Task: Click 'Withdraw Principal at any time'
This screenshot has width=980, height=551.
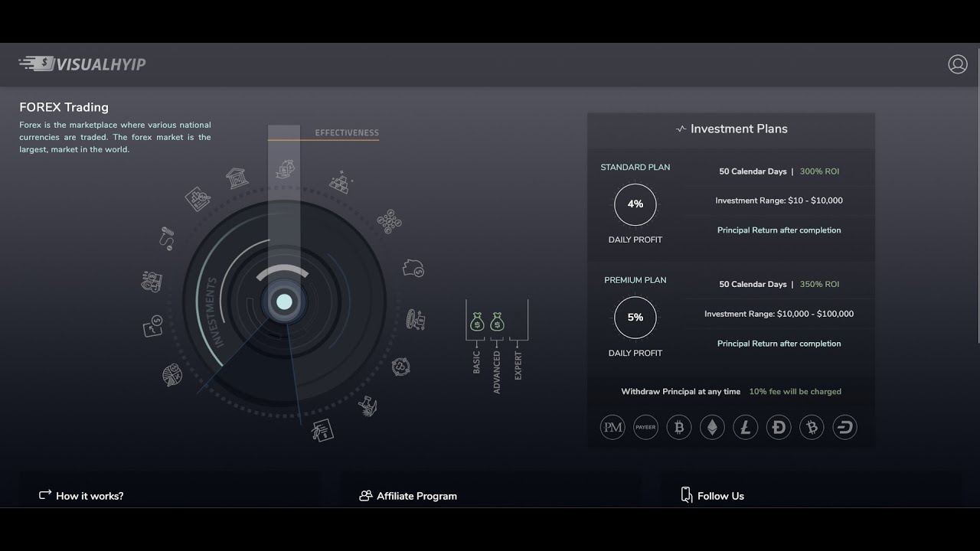Action: coord(681,392)
